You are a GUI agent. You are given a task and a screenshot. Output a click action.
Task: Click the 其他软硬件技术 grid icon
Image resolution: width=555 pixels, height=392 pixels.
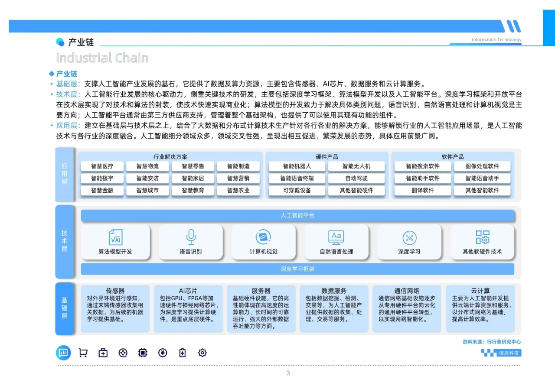[483, 237]
